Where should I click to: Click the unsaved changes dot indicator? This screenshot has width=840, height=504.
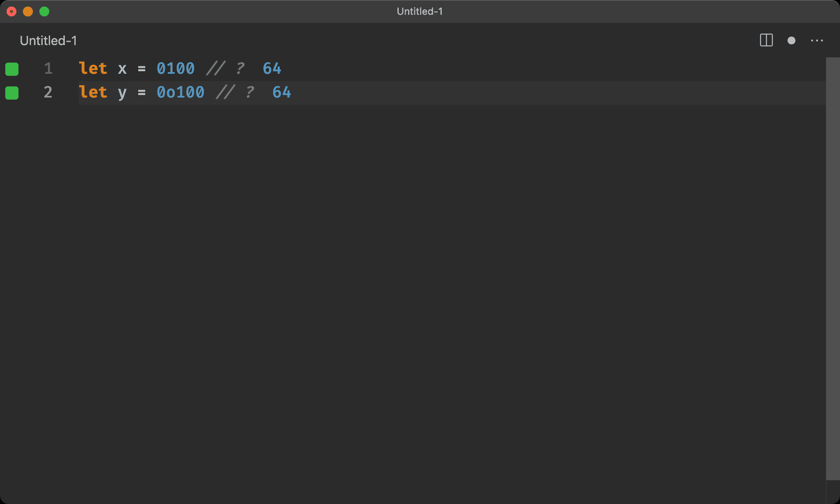click(x=791, y=41)
